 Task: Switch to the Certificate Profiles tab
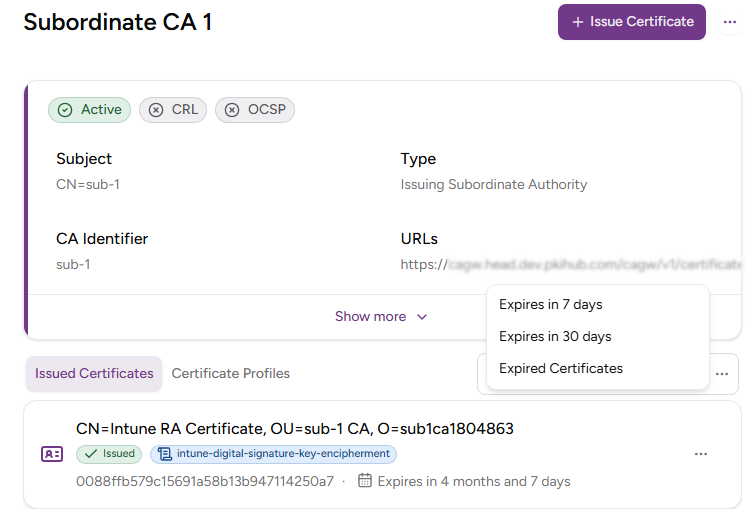(230, 373)
